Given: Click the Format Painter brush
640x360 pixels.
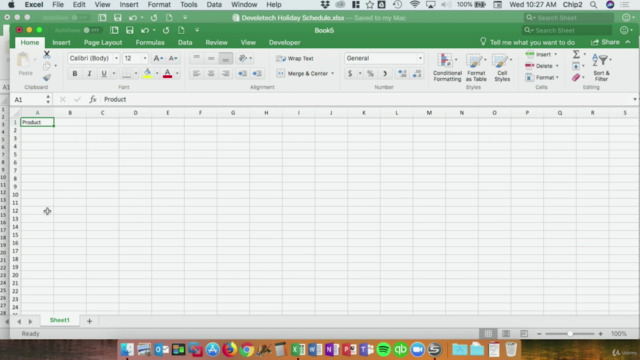Looking at the screenshot, I should pos(47,77).
